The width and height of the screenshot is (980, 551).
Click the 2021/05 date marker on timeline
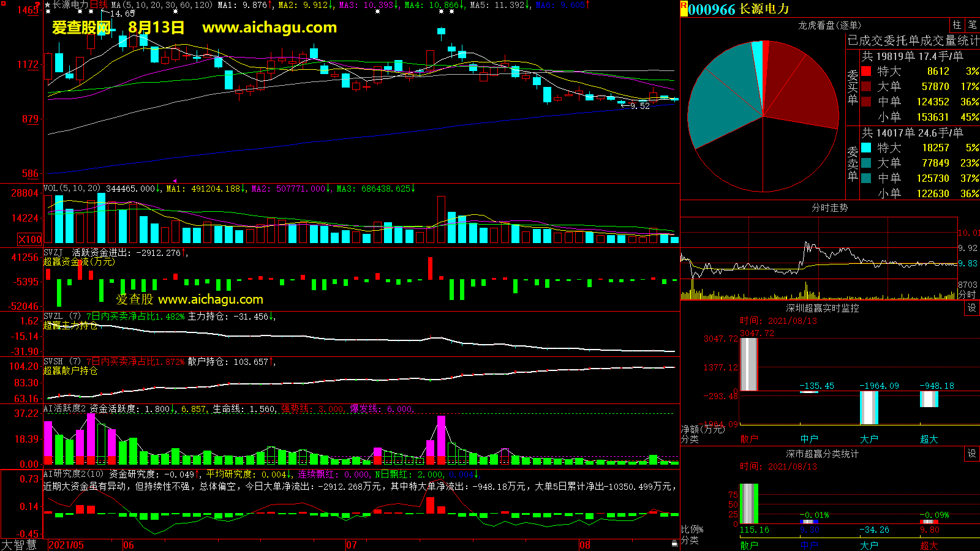coord(66,545)
